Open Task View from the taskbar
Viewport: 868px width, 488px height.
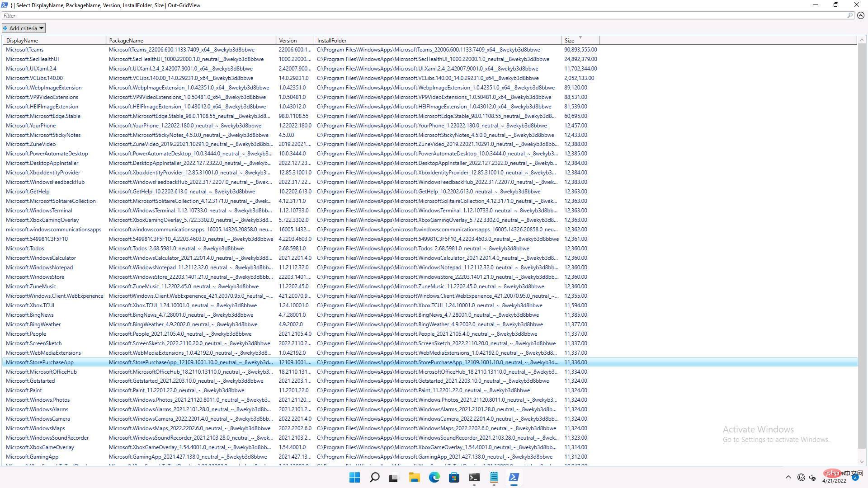394,477
